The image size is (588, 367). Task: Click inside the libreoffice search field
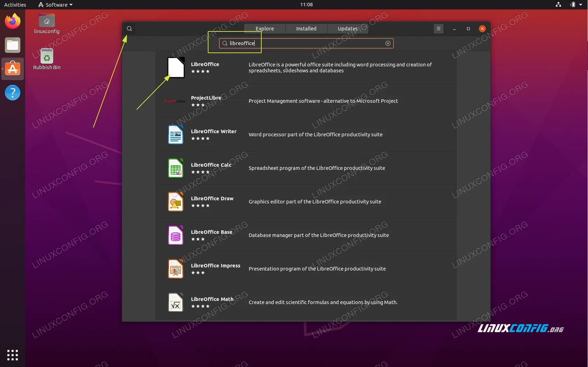coord(306,43)
